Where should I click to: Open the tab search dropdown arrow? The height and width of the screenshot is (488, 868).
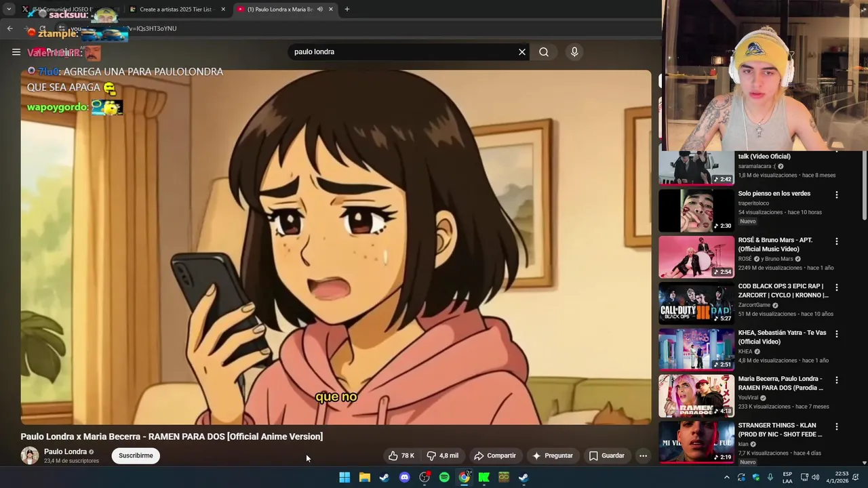click(x=9, y=9)
